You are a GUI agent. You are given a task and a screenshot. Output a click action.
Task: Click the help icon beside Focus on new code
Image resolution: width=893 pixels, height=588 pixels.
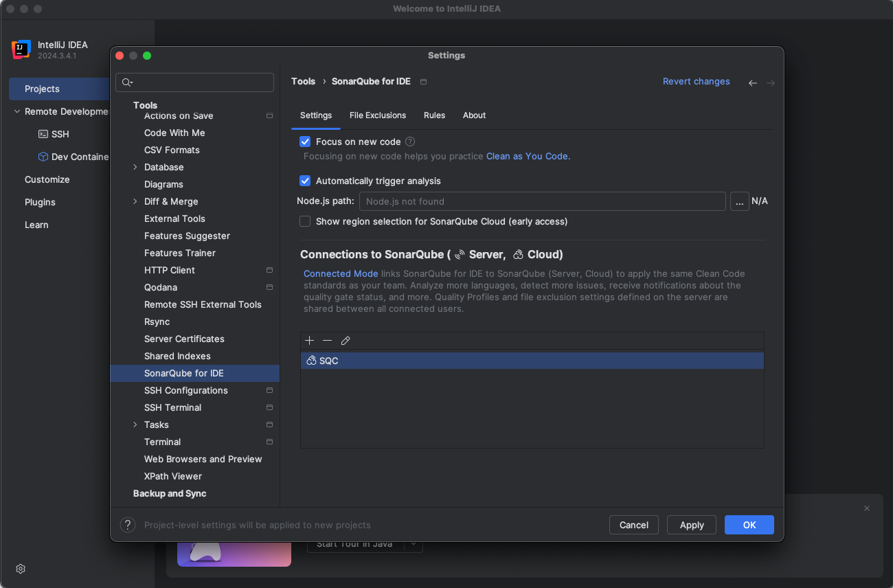[410, 142]
